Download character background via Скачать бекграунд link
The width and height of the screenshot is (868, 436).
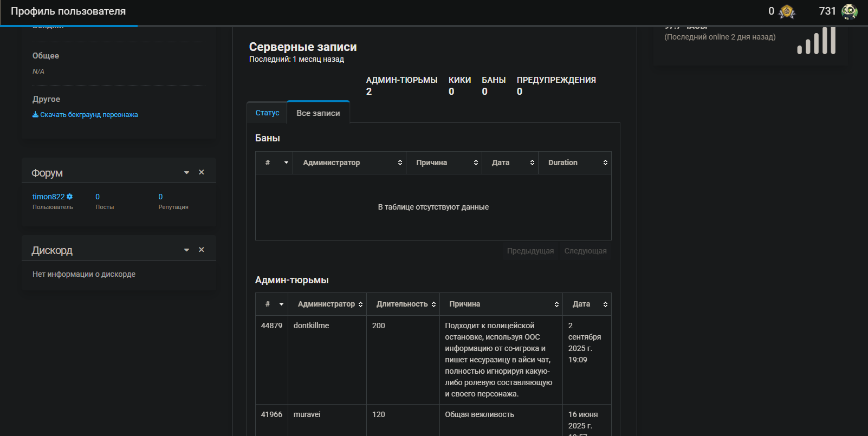[x=85, y=115]
